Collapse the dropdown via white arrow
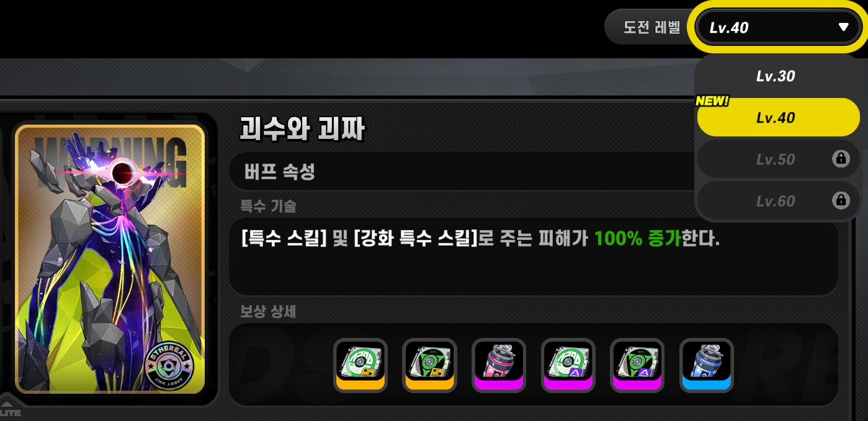The image size is (868, 421). [843, 27]
